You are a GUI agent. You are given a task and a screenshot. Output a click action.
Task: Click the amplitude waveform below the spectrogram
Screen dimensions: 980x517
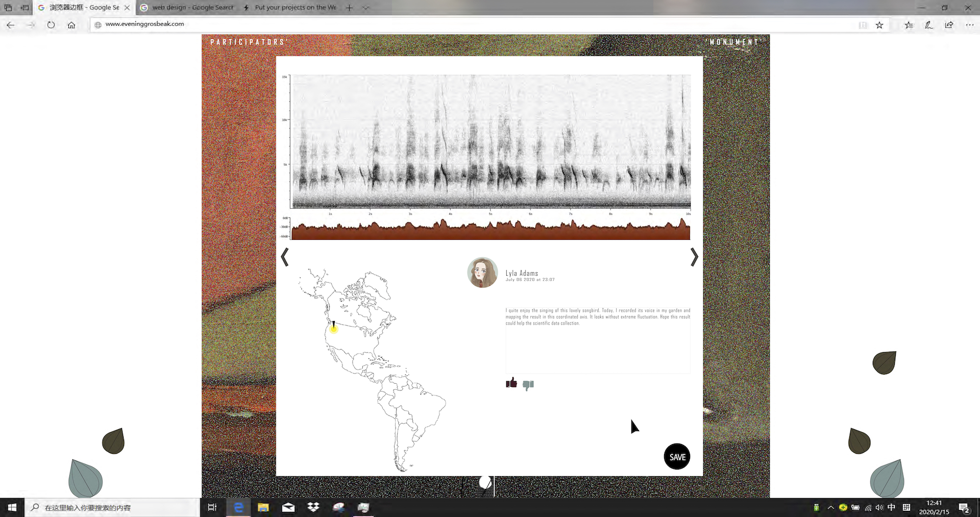pos(490,230)
